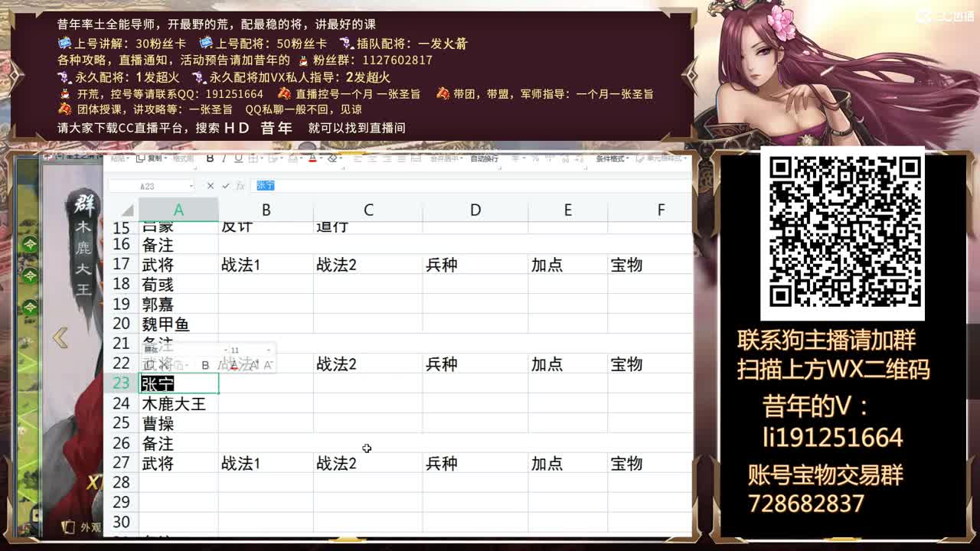Screen dimensions: 980x551
Task: Select column D header
Action: pos(475,210)
